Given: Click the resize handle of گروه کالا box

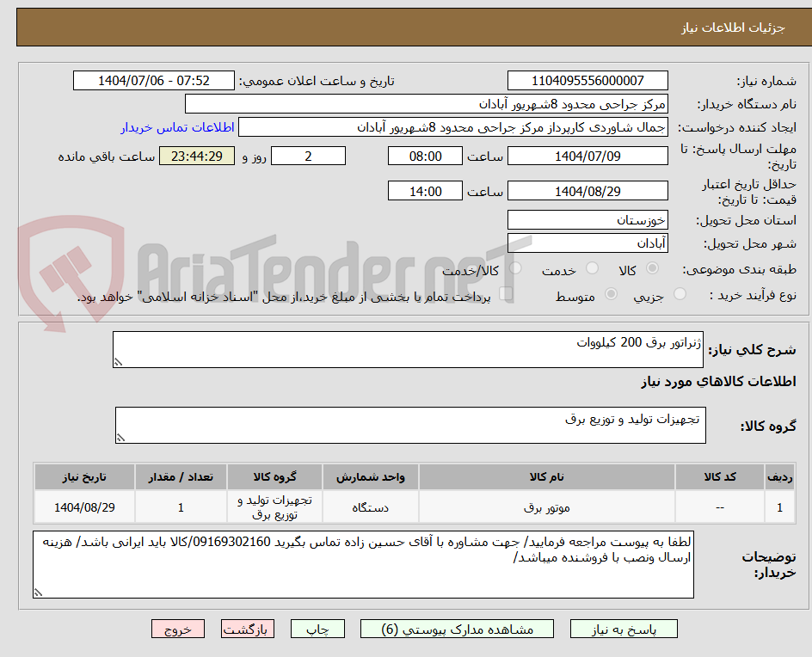Looking at the screenshot, I should [x=120, y=438].
